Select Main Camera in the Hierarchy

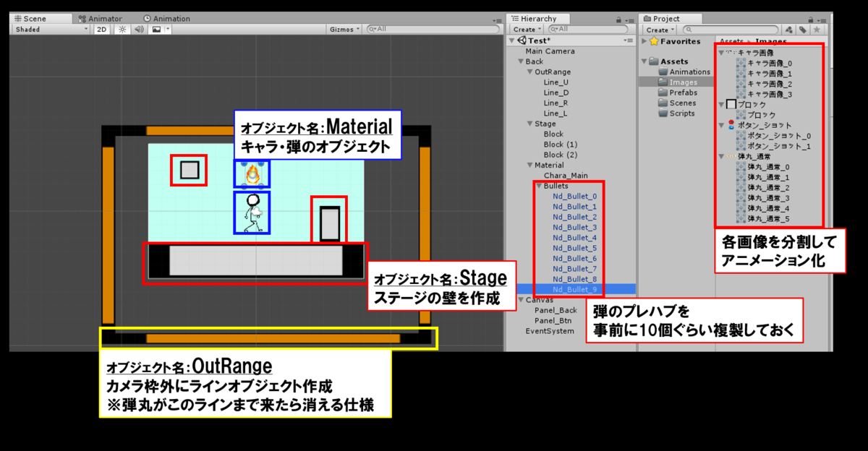point(551,51)
